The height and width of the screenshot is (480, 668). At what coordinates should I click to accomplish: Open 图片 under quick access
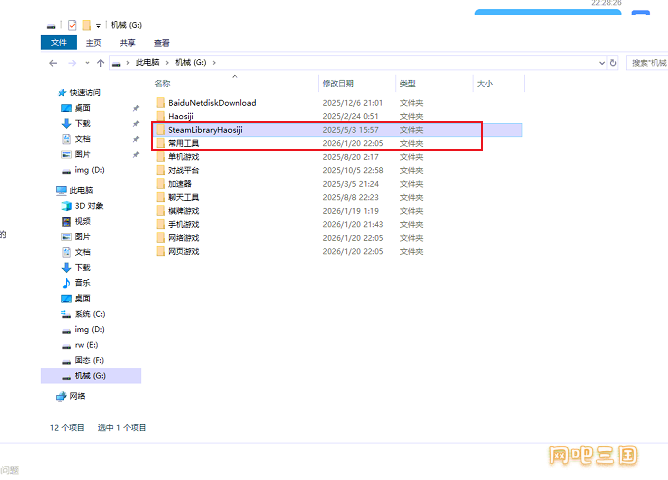click(x=82, y=154)
